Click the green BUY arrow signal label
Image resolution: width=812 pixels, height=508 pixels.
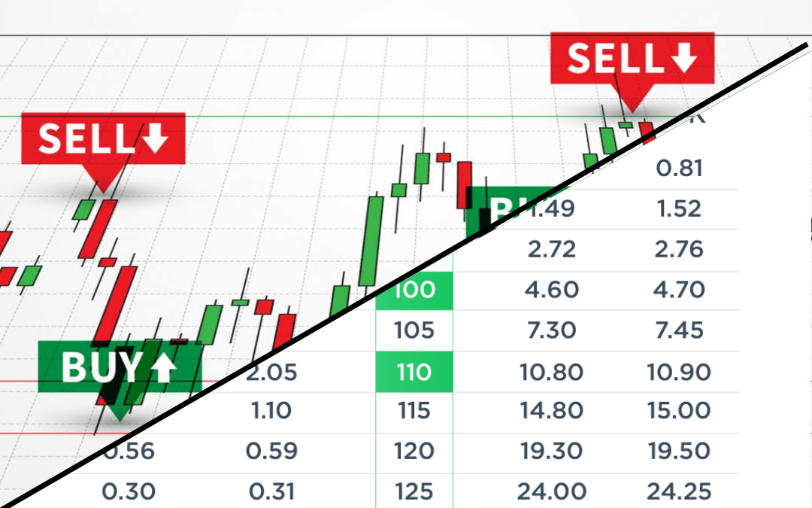pyautogui.click(x=119, y=367)
